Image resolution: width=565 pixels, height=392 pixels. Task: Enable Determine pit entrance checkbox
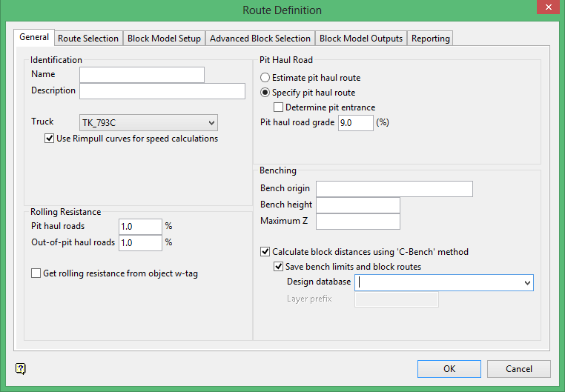(x=279, y=107)
